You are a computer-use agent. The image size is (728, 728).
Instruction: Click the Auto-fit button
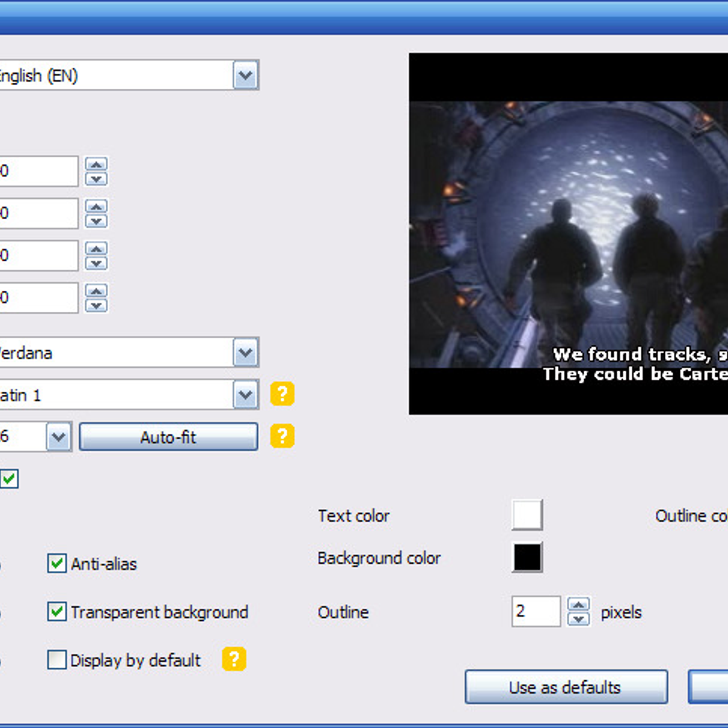point(168,437)
